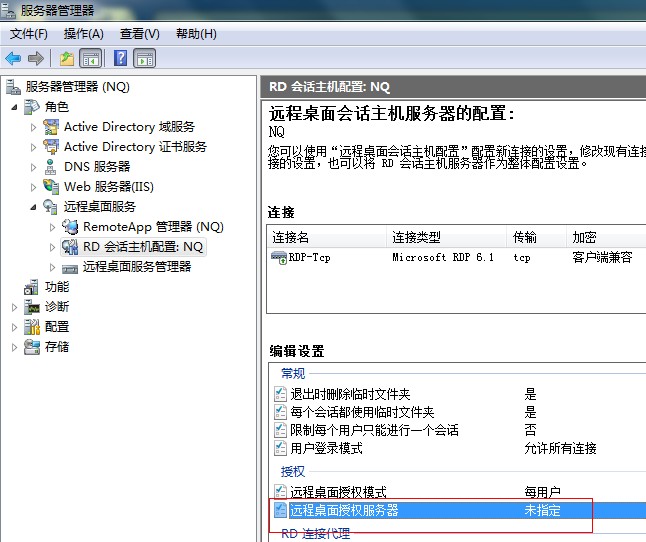Screen dimensions: 646x542
Task: Click the Forward arrow toolbar icon
Action: coord(36,58)
